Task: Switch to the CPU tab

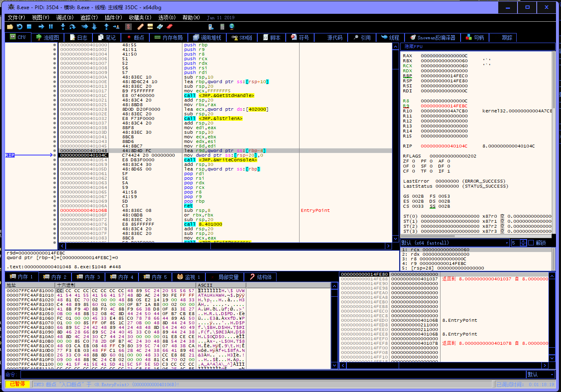Action: click(18, 37)
